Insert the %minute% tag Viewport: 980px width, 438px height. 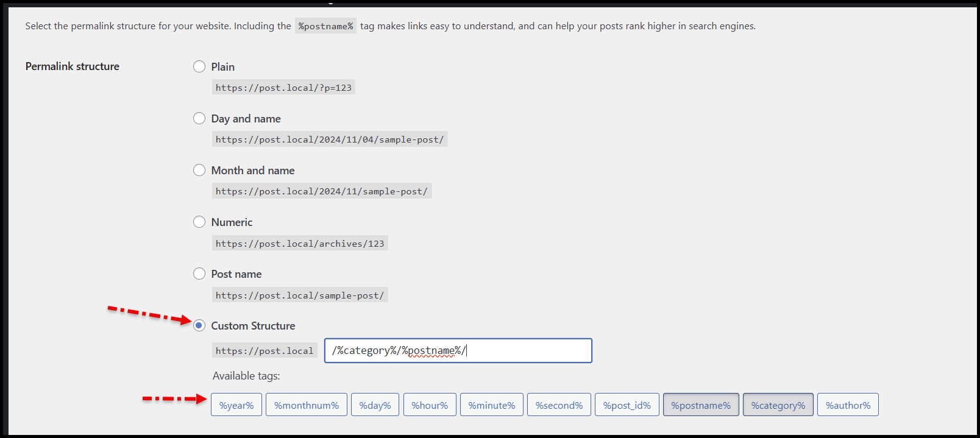point(492,405)
